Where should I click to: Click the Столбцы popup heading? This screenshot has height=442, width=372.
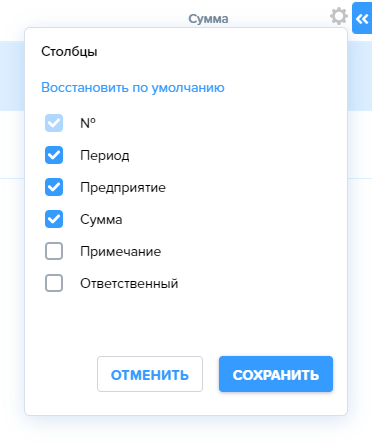tap(69, 52)
